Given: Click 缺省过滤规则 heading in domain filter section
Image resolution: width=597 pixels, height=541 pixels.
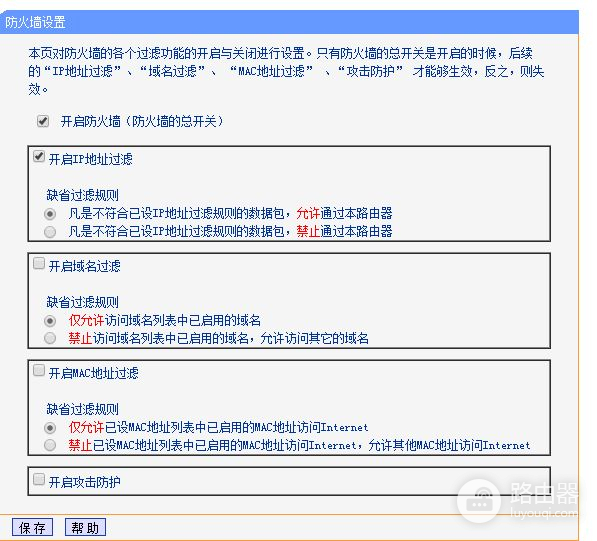Looking at the screenshot, I should point(83,302).
